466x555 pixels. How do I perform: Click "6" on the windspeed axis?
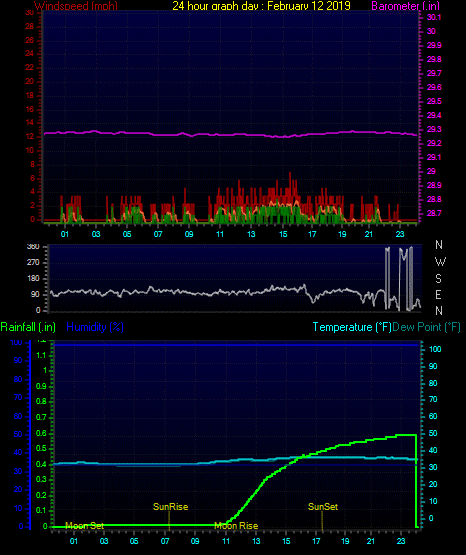[33, 178]
